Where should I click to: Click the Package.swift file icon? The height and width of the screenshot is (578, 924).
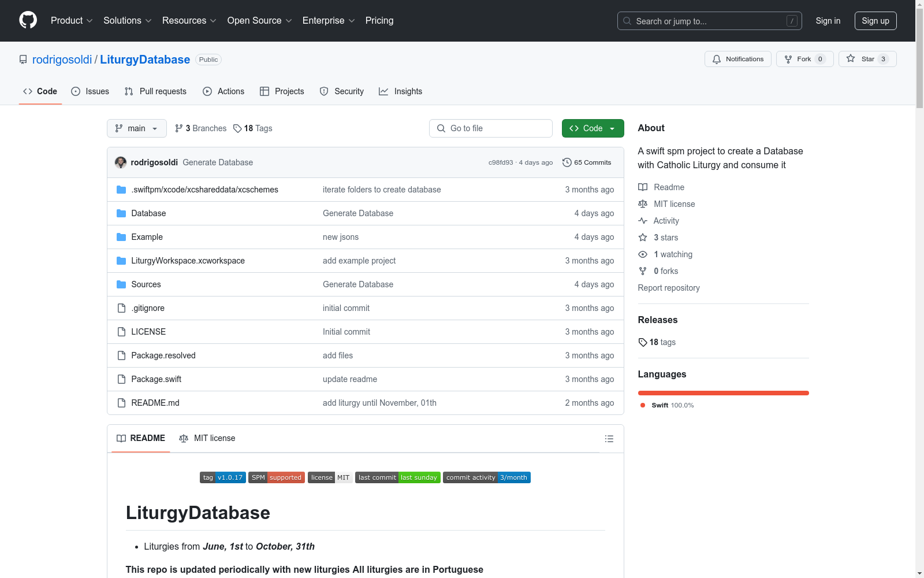[x=121, y=379]
